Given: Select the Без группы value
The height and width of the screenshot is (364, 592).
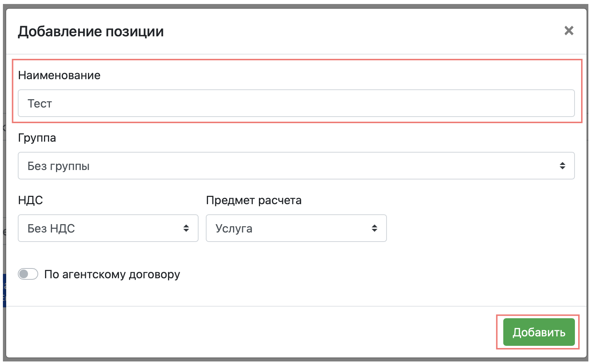Looking at the screenshot, I should [59, 166].
